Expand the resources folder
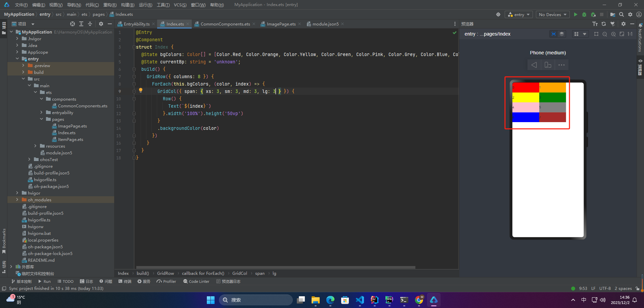 pyautogui.click(x=36, y=146)
